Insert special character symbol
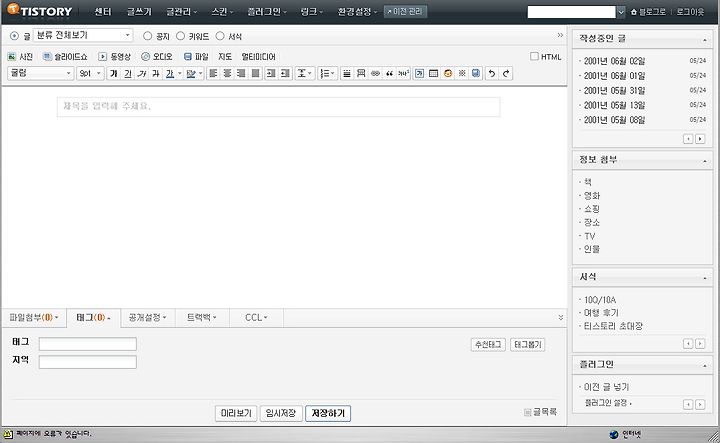The height and width of the screenshot is (443, 720). (x=462, y=73)
